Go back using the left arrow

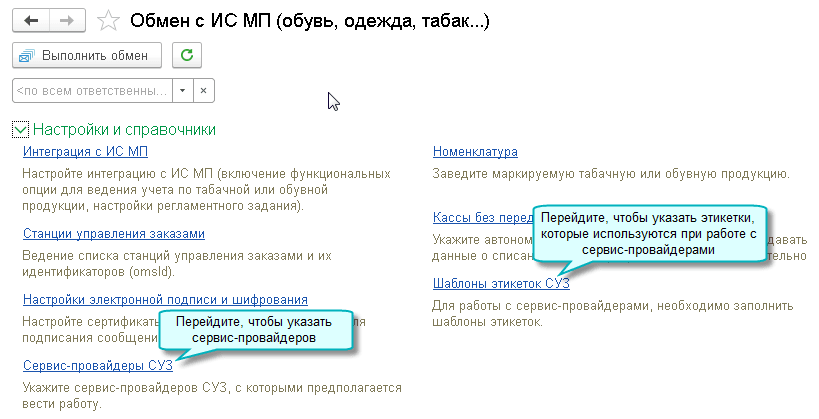tap(32, 20)
